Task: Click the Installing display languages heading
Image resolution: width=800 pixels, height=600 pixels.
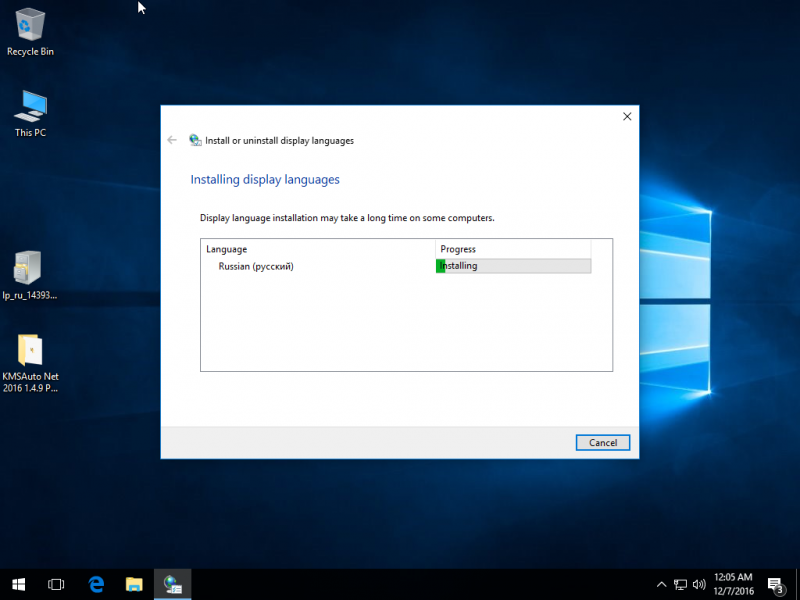Action: click(x=265, y=180)
